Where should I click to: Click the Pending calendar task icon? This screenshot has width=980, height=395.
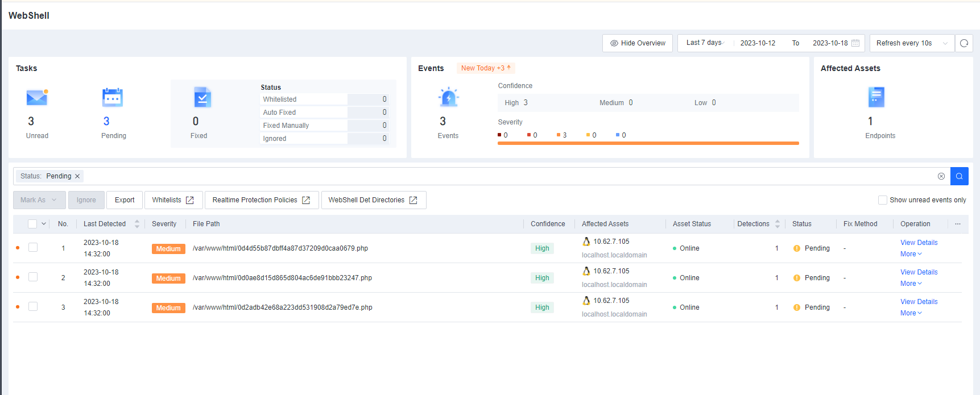click(113, 98)
